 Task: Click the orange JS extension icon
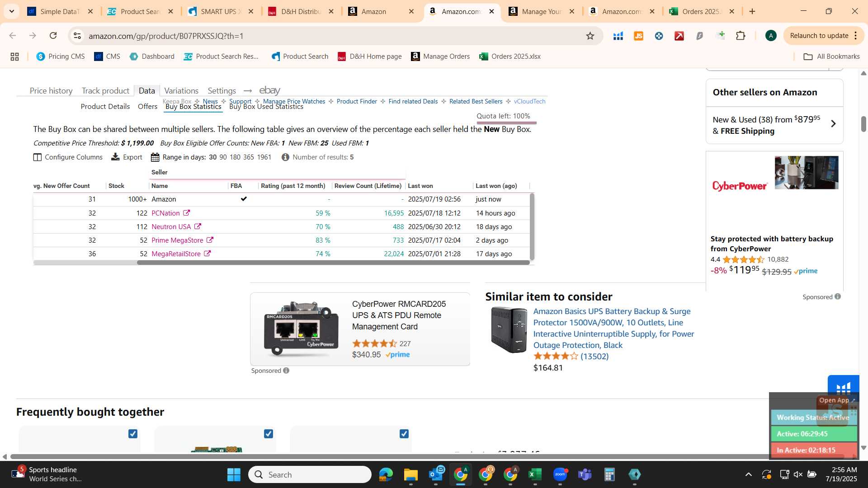[x=638, y=36]
